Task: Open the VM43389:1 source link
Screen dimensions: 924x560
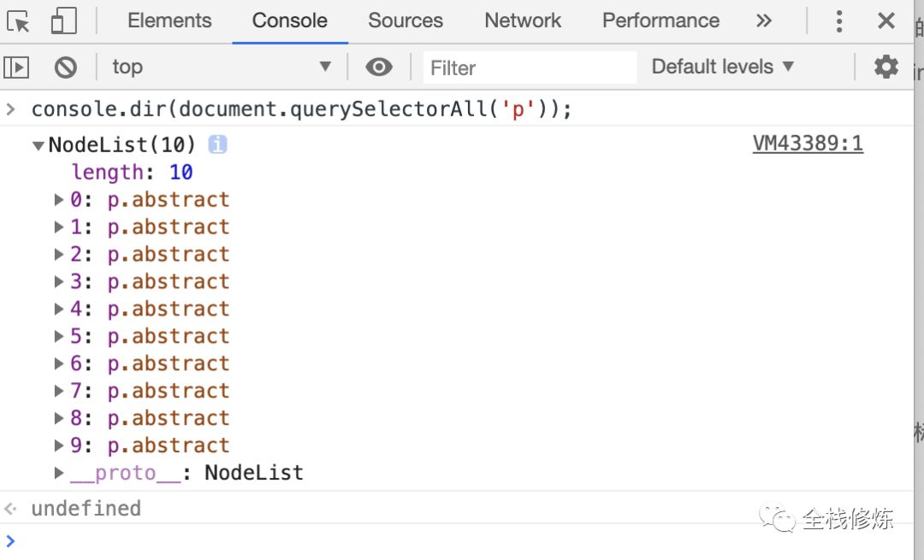Action: pyautogui.click(x=808, y=144)
